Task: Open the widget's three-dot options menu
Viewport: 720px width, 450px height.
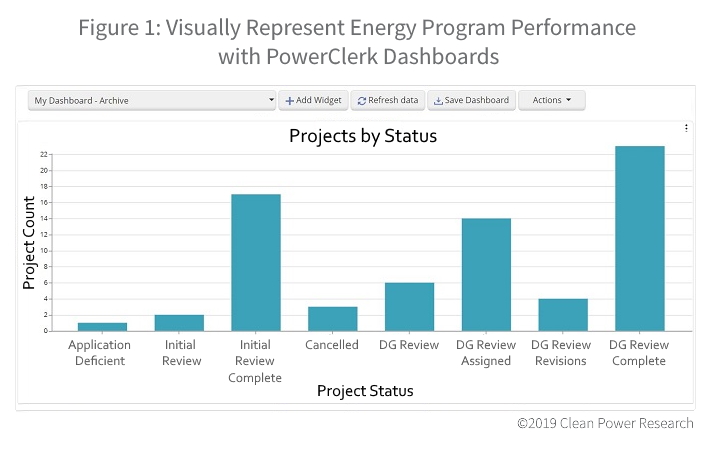Action: (686, 128)
